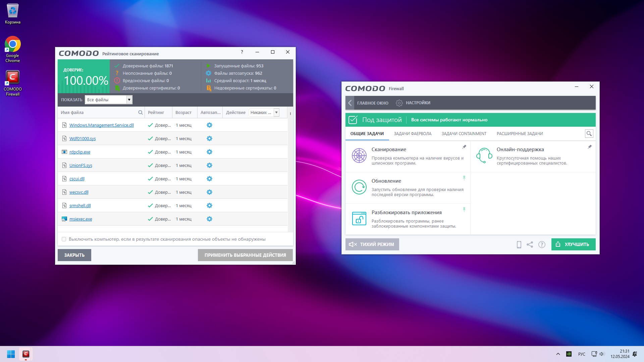Click the Scanning radar icon
The image size is (644, 362).
[x=359, y=156]
